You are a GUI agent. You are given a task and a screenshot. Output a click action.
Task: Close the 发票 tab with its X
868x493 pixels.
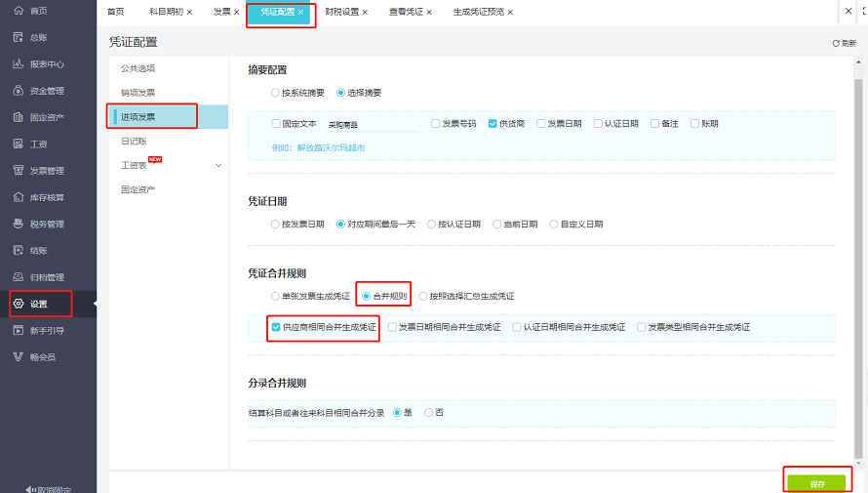[x=236, y=12]
